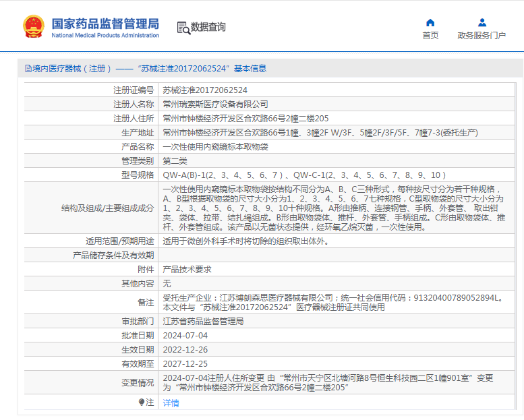Click the 结构及组成/主要组成成分 label
524x420 pixels.
click(x=108, y=208)
